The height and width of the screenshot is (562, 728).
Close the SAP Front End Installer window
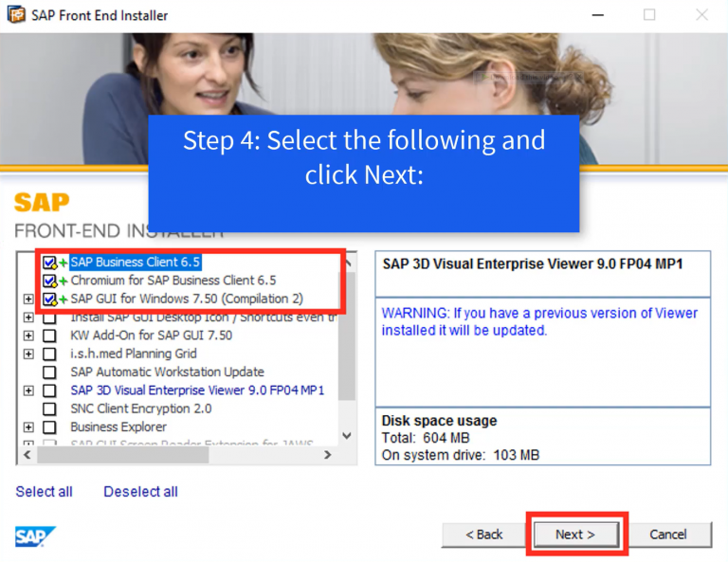pos(702,15)
